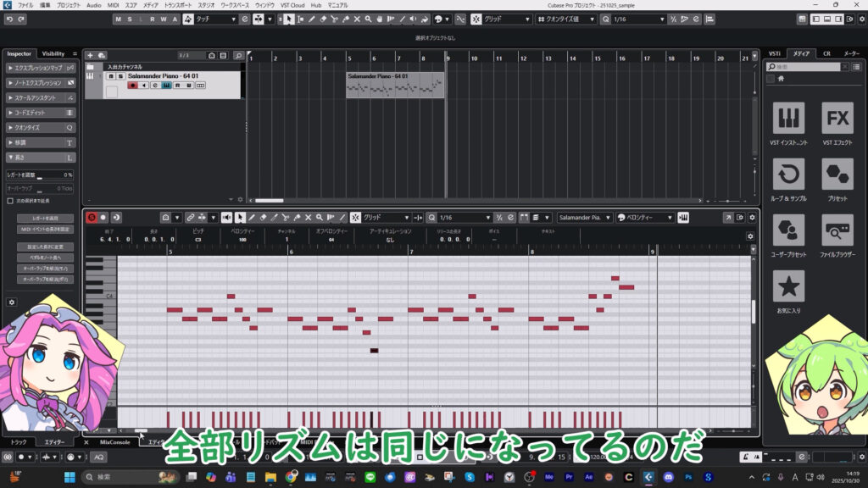
Task: Click the Salamander Piano MIDI clip in the timeline
Action: (395, 86)
